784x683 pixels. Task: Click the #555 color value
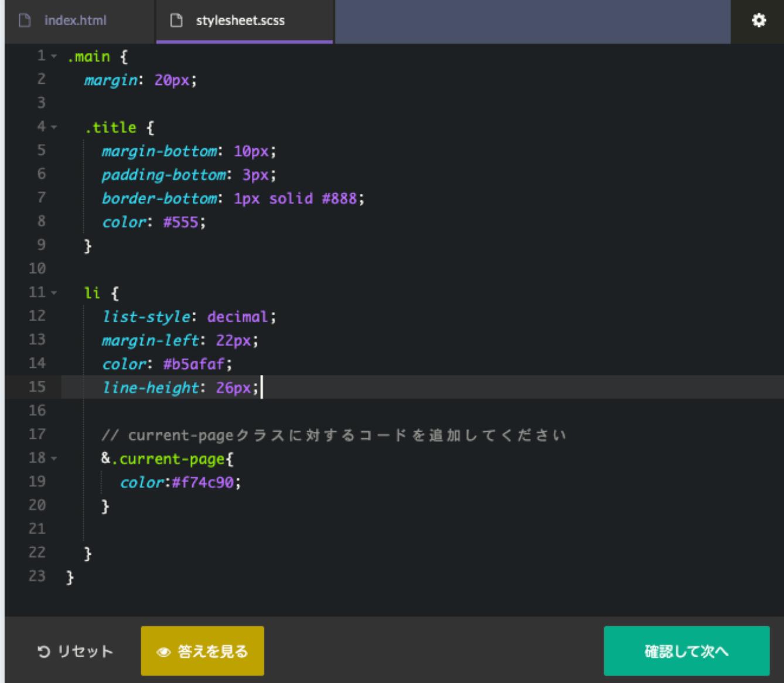tap(181, 222)
